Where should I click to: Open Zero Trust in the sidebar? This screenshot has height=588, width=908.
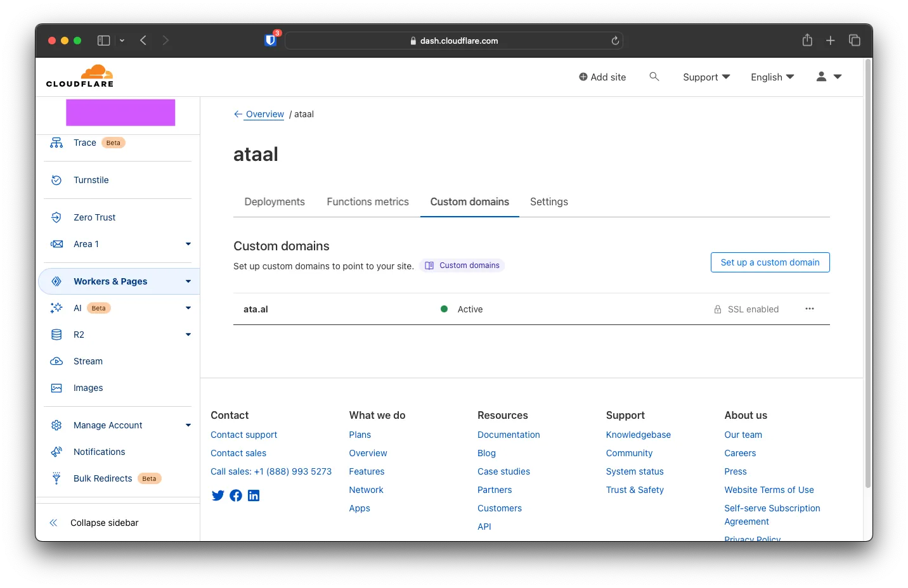pyautogui.click(x=94, y=217)
